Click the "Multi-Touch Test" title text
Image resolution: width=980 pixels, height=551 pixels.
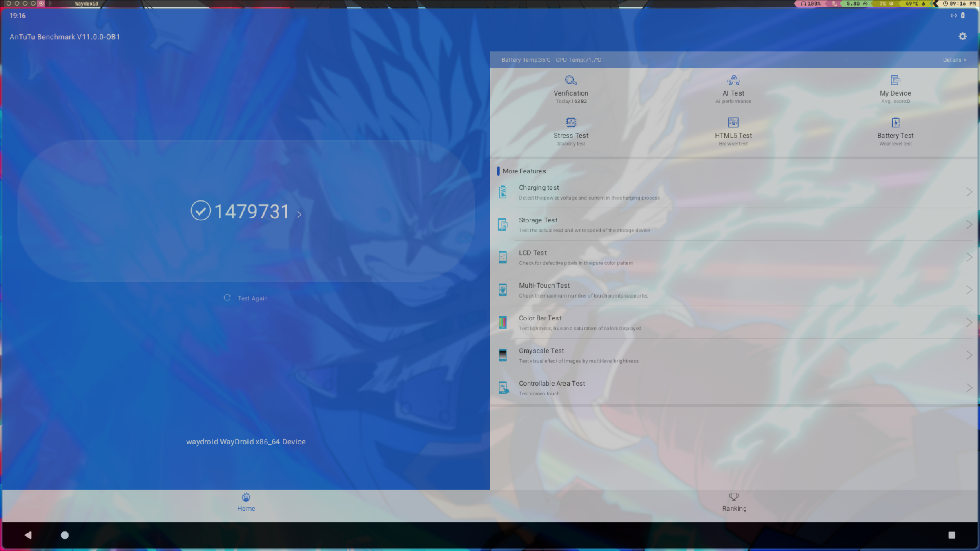point(544,286)
